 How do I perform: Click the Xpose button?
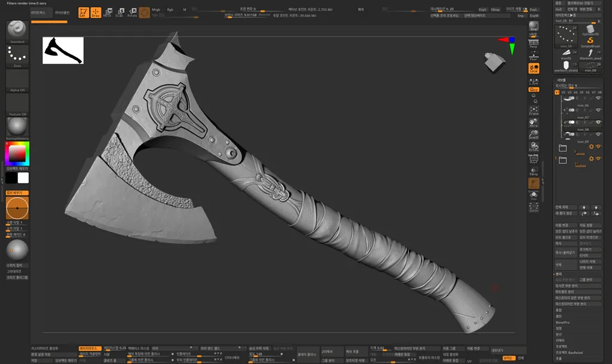pyautogui.click(x=534, y=207)
